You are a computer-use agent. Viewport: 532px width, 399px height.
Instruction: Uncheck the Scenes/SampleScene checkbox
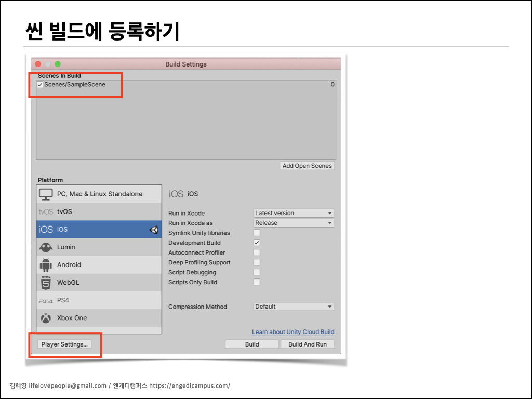coord(40,85)
